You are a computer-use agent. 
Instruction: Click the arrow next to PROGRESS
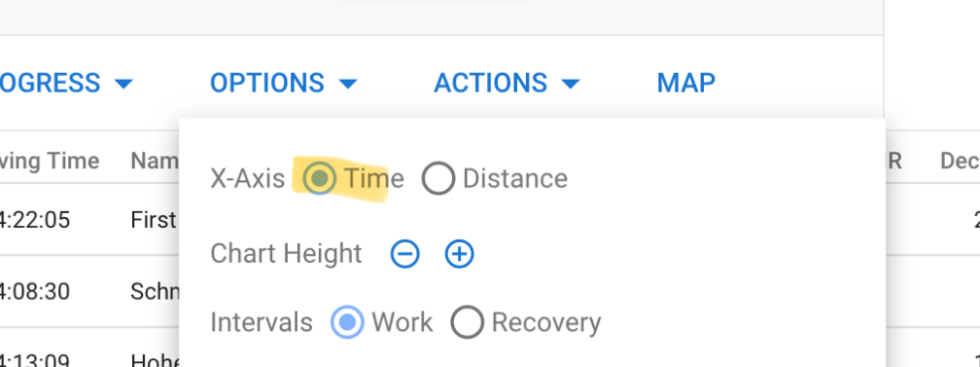(124, 84)
